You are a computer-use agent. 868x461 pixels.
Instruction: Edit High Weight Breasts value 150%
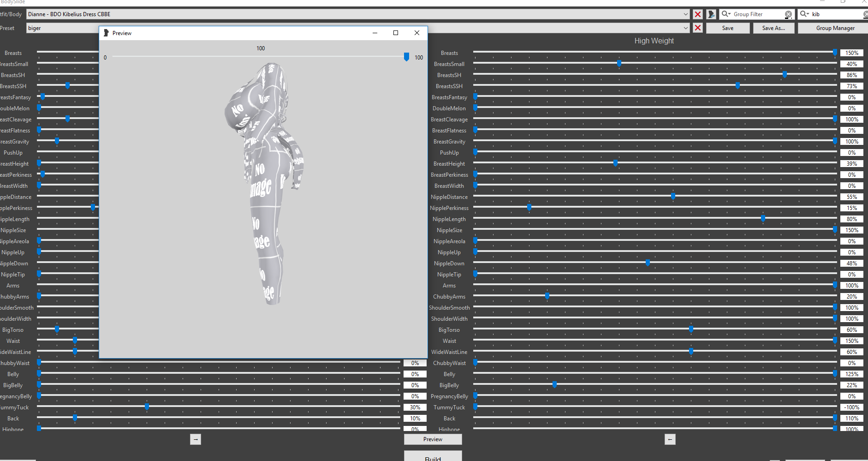coord(852,53)
